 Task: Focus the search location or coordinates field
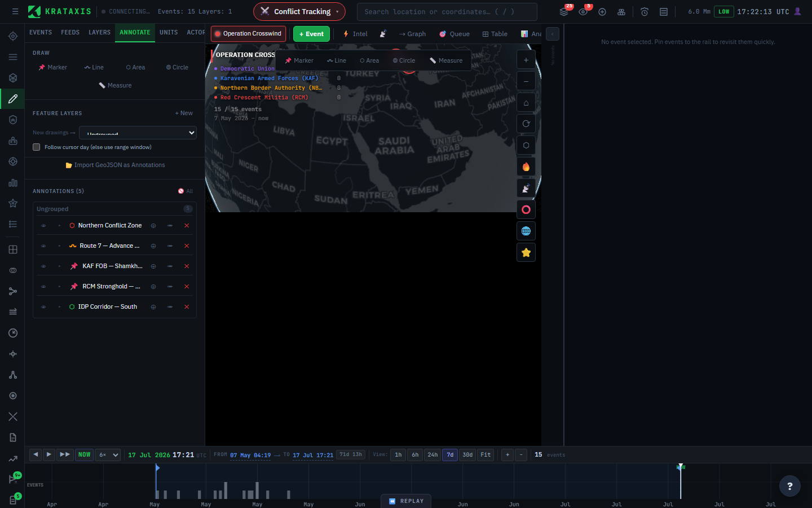click(x=447, y=12)
